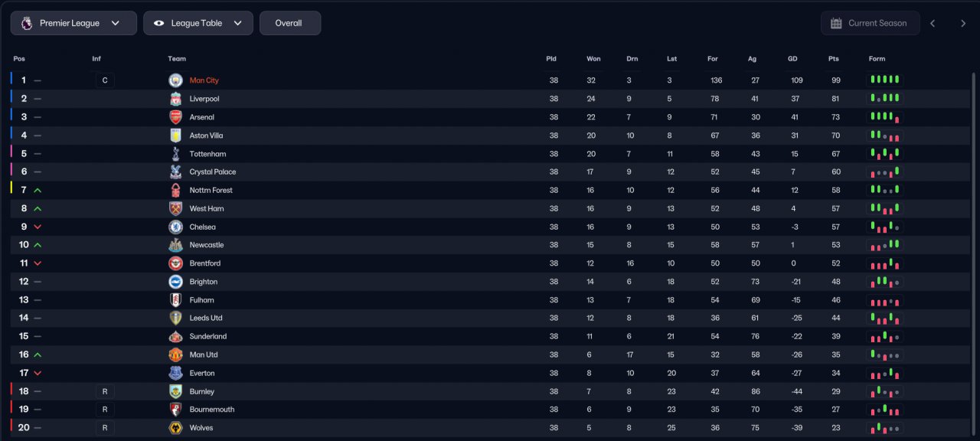Click the Premier League logo icon
The height and width of the screenshot is (441, 980).
pos(27,23)
